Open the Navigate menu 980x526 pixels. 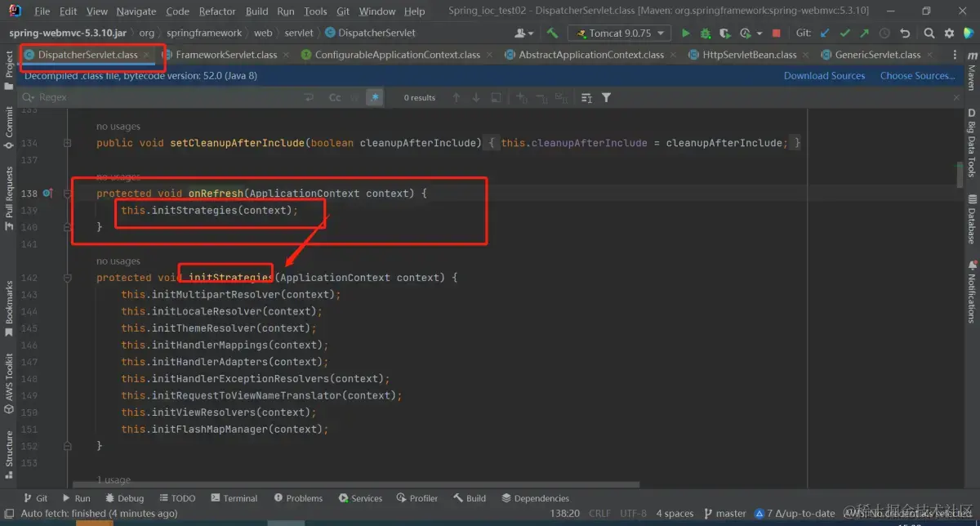click(136, 11)
